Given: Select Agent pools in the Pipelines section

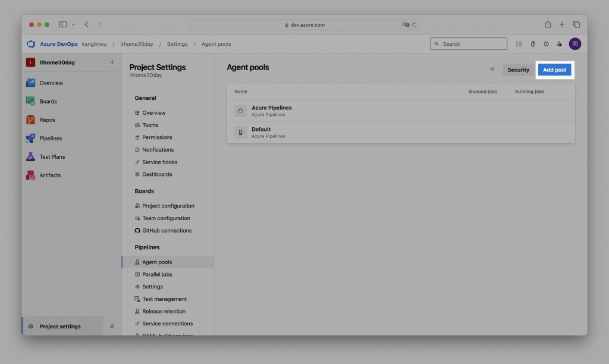Looking at the screenshot, I should 168,262.
